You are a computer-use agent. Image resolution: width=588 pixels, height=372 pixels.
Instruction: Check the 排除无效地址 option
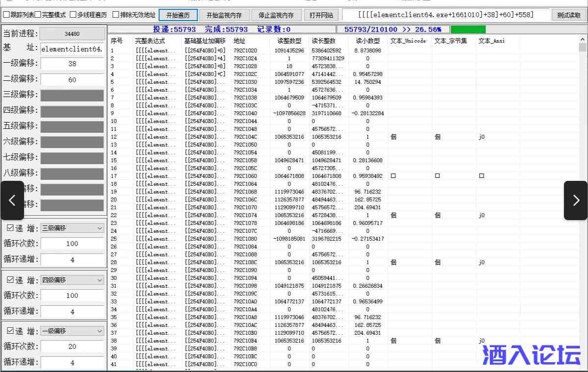pos(116,15)
